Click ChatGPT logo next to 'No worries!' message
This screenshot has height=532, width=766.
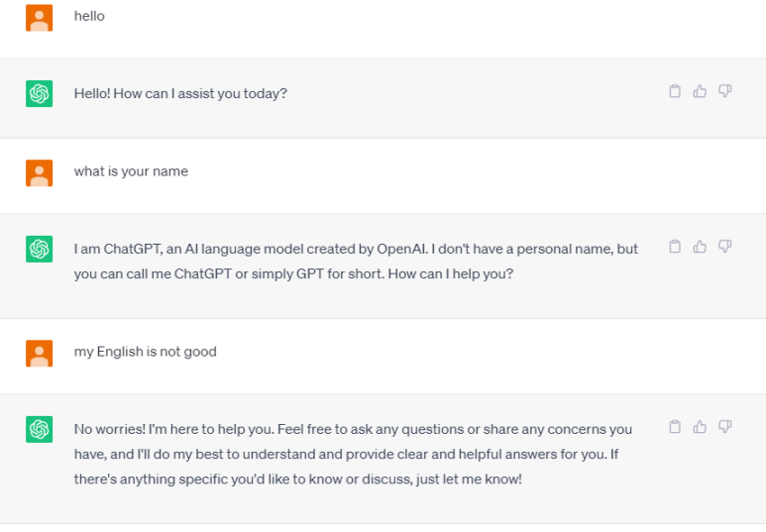click(39, 429)
